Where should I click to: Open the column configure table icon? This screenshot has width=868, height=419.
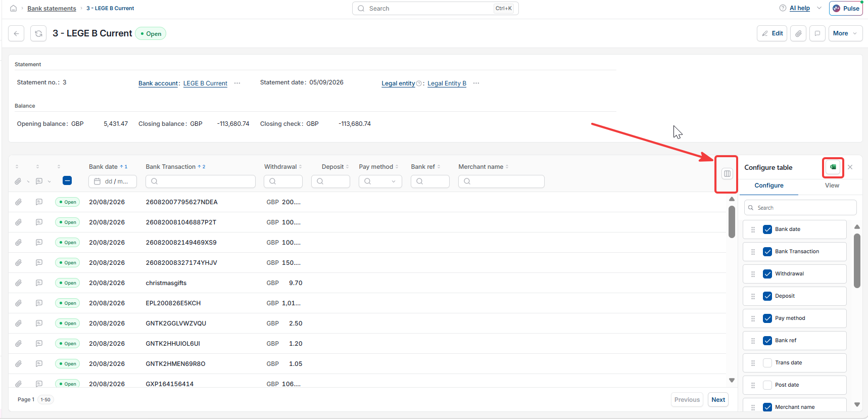727,173
